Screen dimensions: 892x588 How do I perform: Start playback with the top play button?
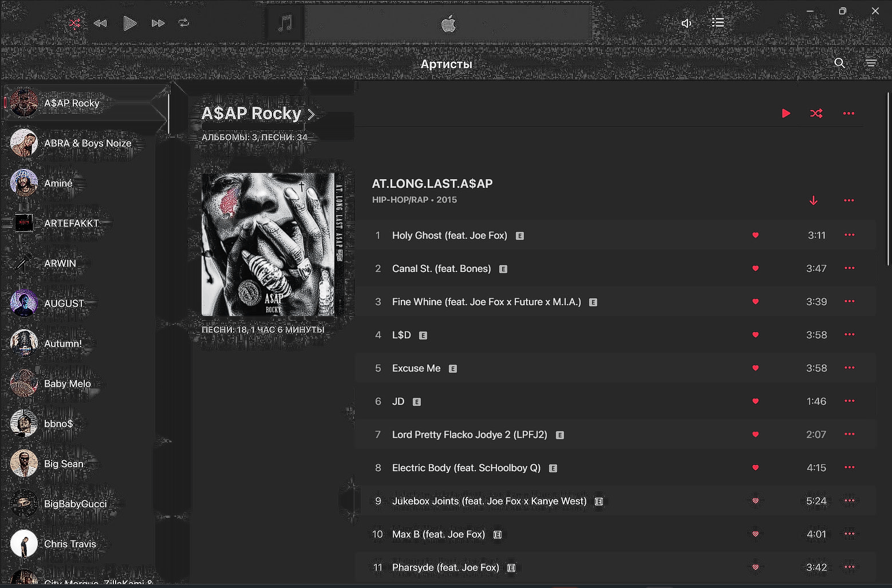129,23
